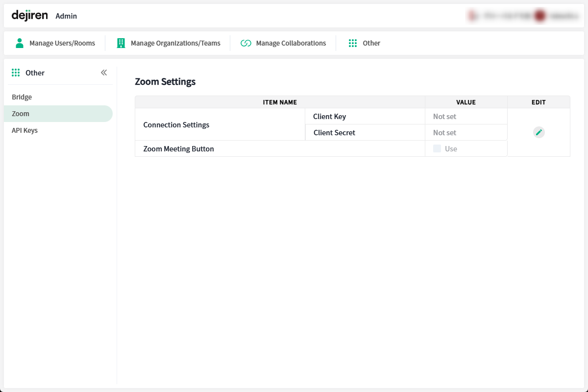Open the Other tab in top navigation

click(364, 43)
